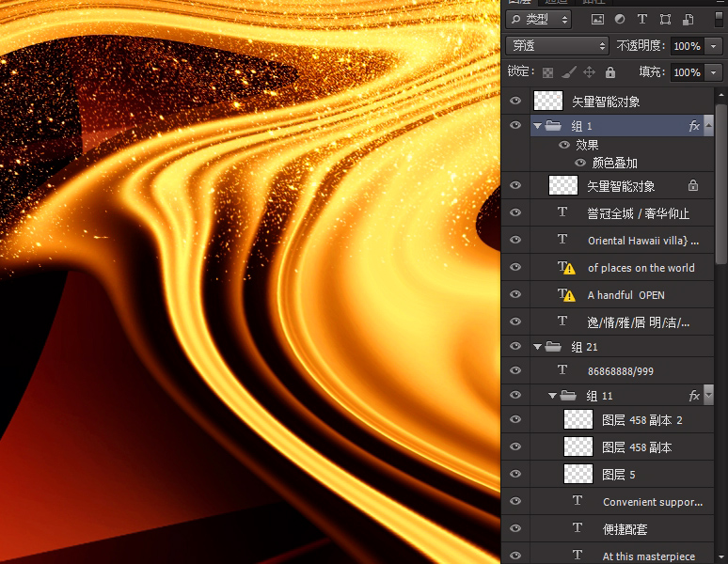Click the 填充 fill value field

pos(688,72)
